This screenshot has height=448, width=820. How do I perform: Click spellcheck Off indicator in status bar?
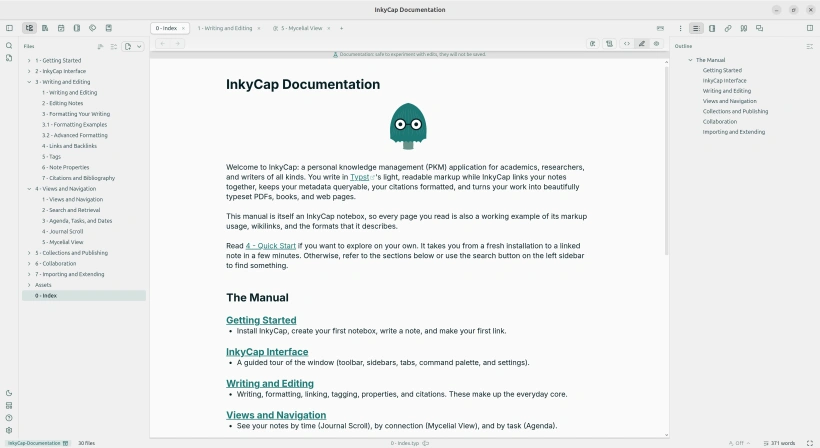pos(739,443)
